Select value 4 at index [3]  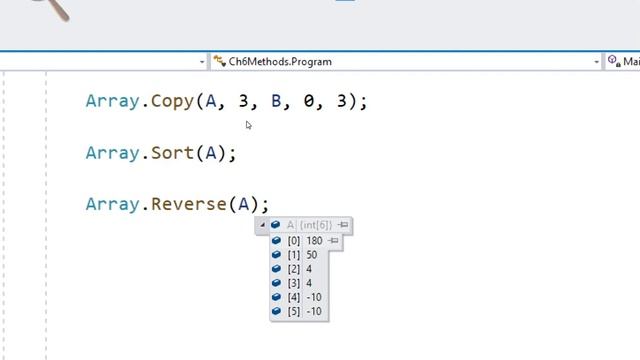pos(309,283)
